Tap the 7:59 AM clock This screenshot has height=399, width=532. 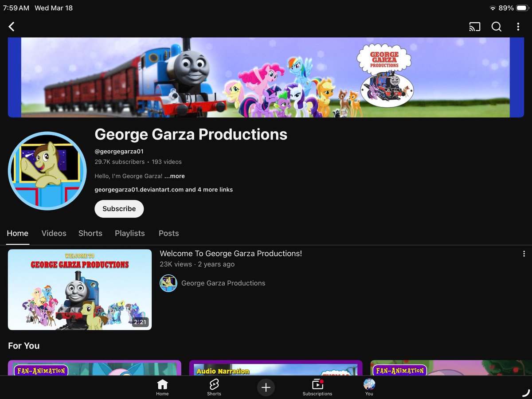click(16, 8)
